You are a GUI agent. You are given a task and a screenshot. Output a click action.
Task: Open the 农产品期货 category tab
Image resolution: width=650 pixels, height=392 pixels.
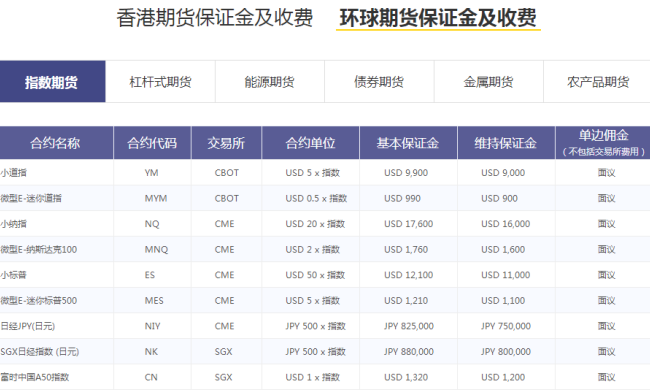coord(597,82)
